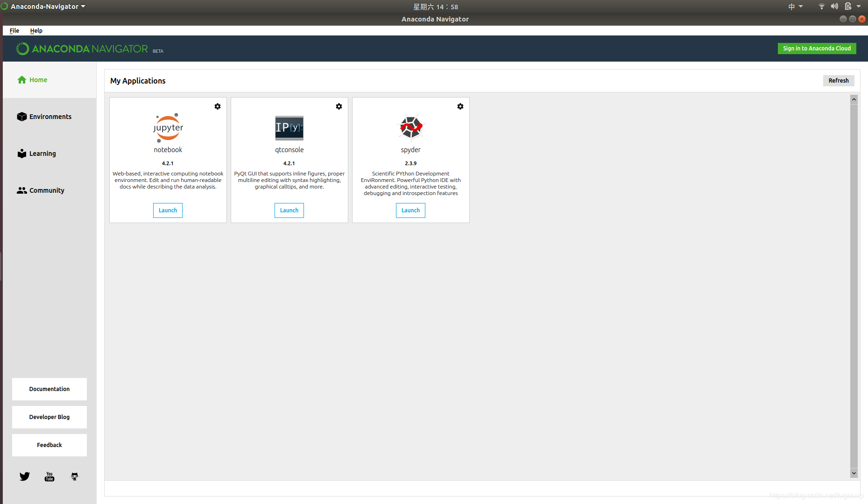Open the input method indicator menu

[x=795, y=7]
